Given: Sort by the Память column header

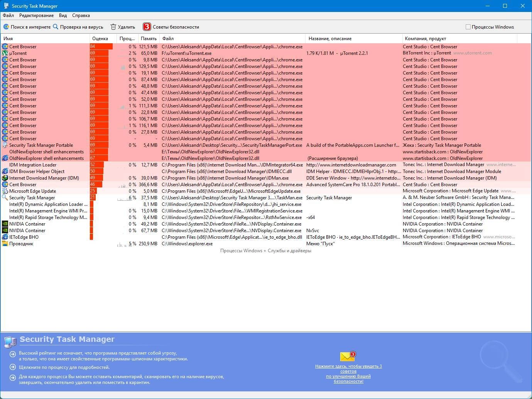Looking at the screenshot, I should [149, 39].
